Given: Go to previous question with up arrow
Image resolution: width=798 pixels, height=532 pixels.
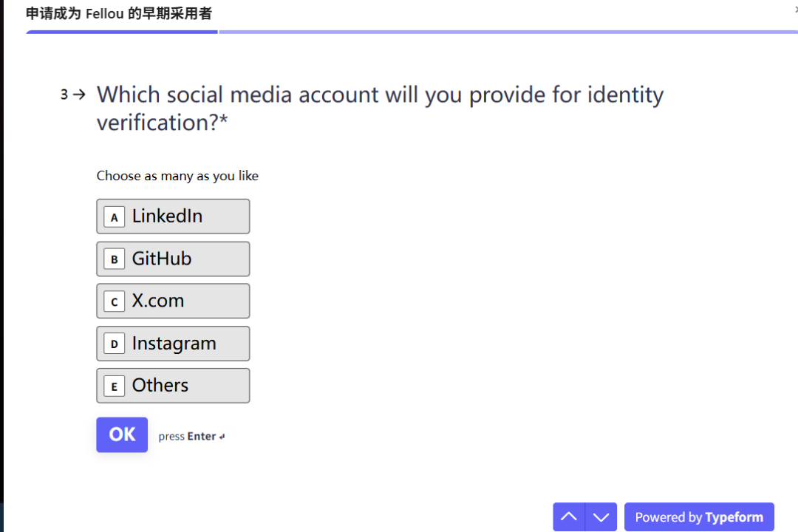Looking at the screenshot, I should [569, 517].
